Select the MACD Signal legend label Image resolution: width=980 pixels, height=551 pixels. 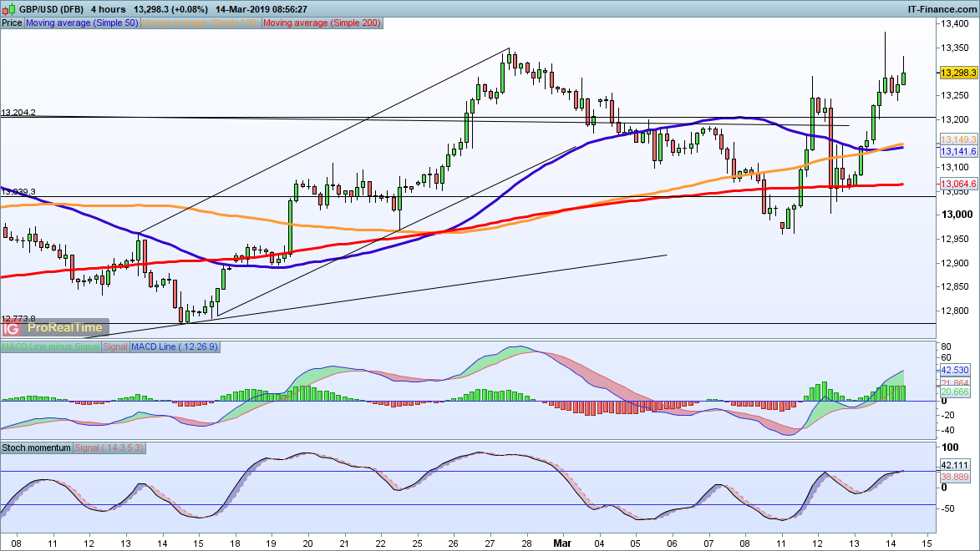tap(115, 346)
